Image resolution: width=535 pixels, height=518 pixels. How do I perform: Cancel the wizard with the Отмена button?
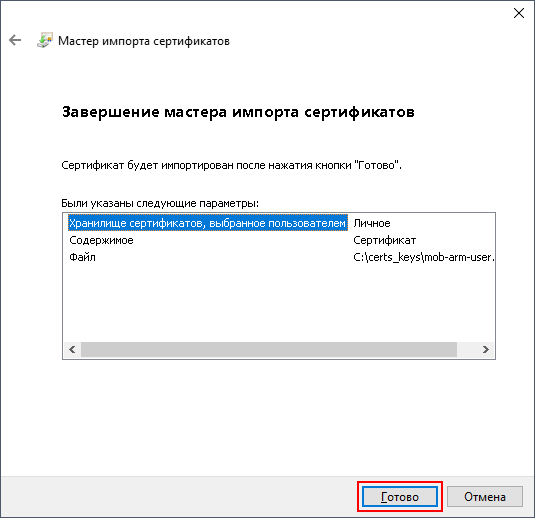click(485, 497)
